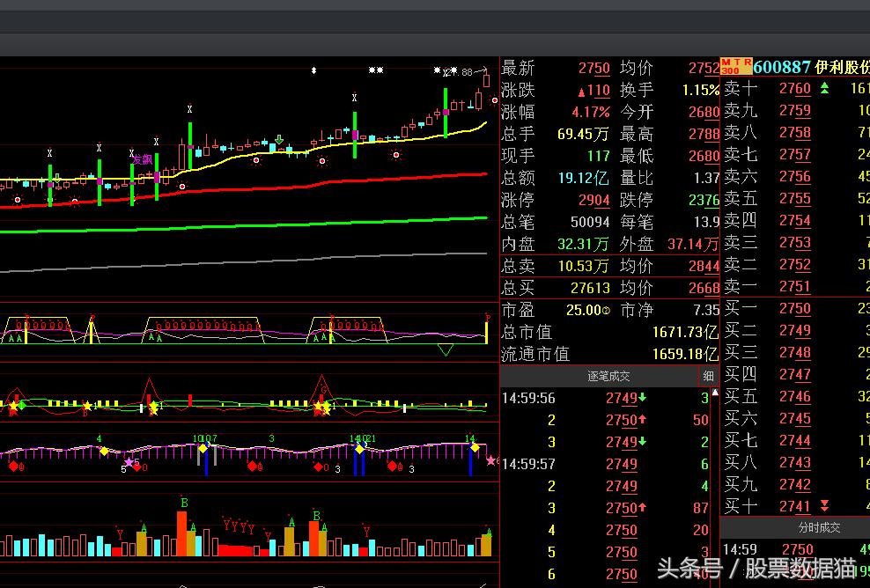Click the last candlestick on the chart
Viewport: 870px width, 588px height.
click(x=486, y=82)
